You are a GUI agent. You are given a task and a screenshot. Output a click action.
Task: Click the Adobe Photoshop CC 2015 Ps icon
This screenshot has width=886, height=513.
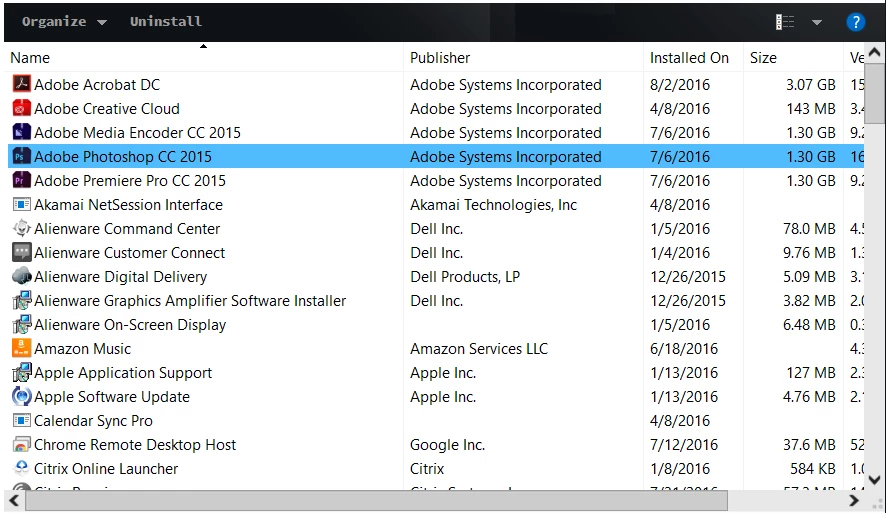(x=21, y=156)
